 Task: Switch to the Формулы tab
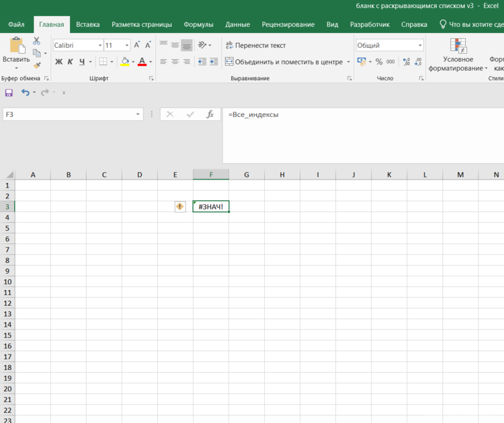pyautogui.click(x=198, y=24)
